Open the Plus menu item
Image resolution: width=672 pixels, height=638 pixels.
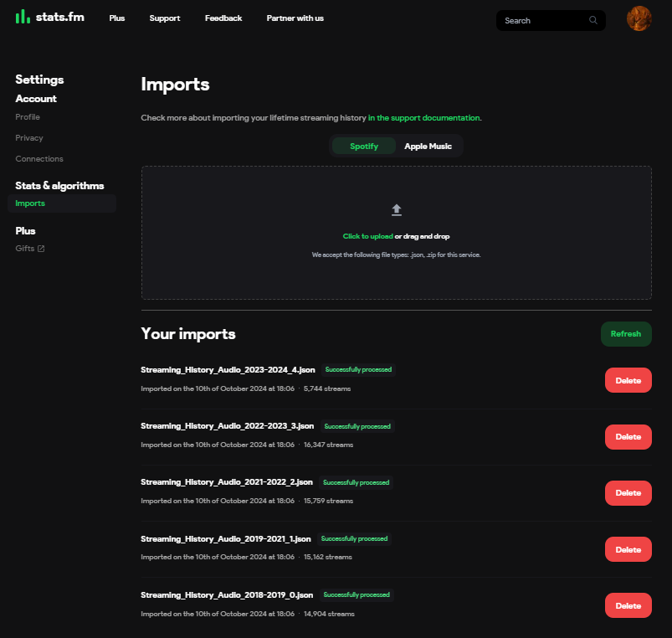tap(116, 18)
